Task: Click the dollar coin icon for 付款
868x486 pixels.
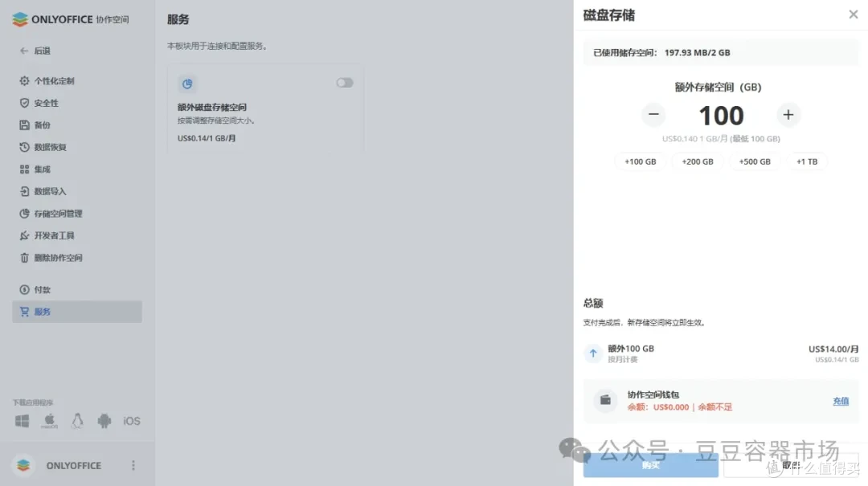Action: (x=24, y=290)
